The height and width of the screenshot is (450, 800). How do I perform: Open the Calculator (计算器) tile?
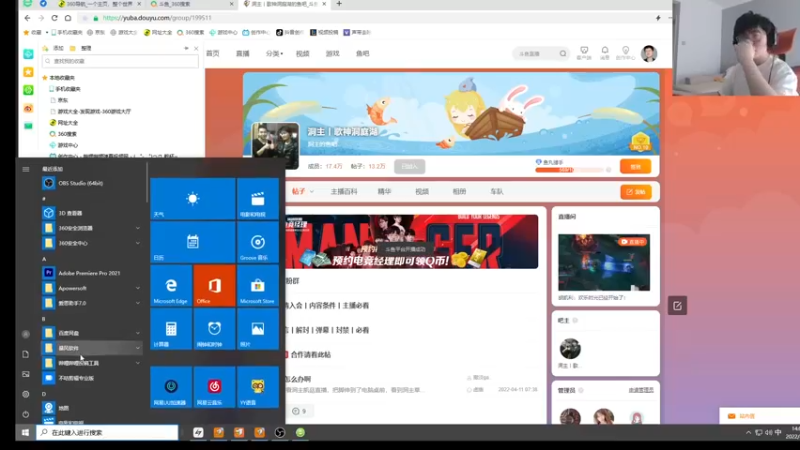[171, 329]
